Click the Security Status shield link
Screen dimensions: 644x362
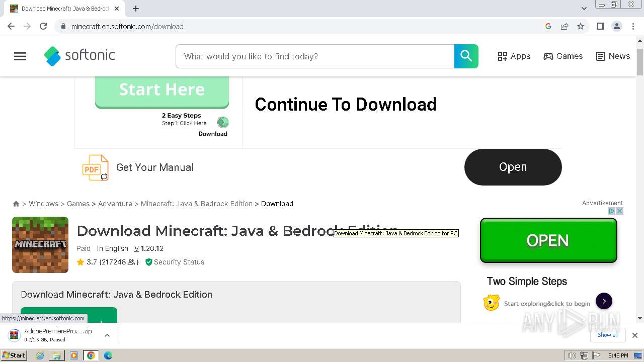point(175,262)
